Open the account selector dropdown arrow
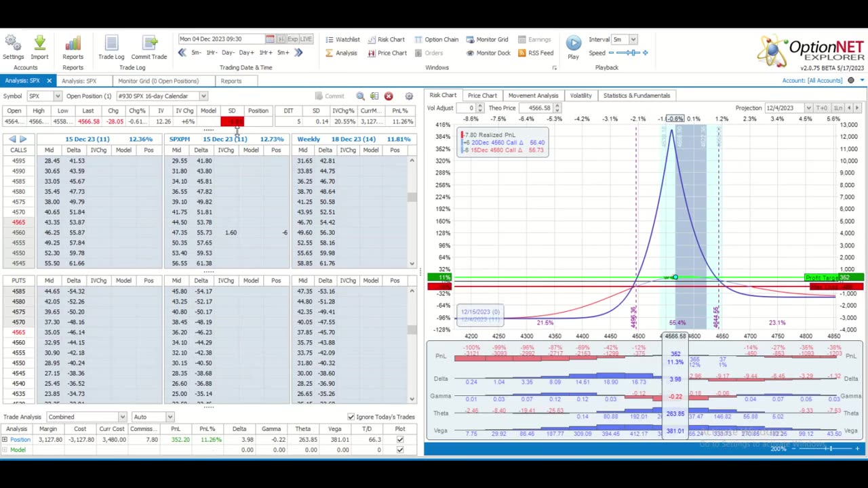This screenshot has height=488, width=868. (862, 81)
